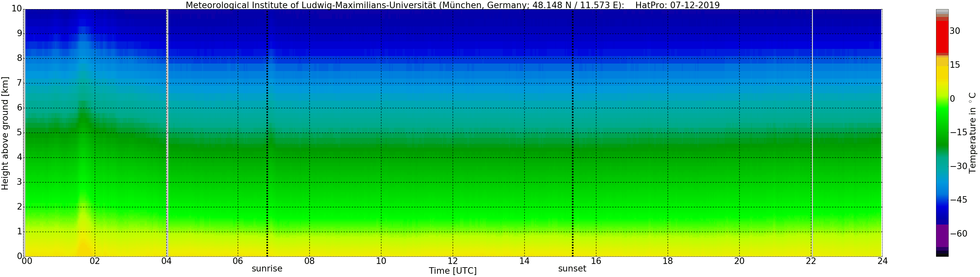Click the 'Time [UTC]' axis label
This screenshot has width=980, height=277.
click(x=452, y=271)
